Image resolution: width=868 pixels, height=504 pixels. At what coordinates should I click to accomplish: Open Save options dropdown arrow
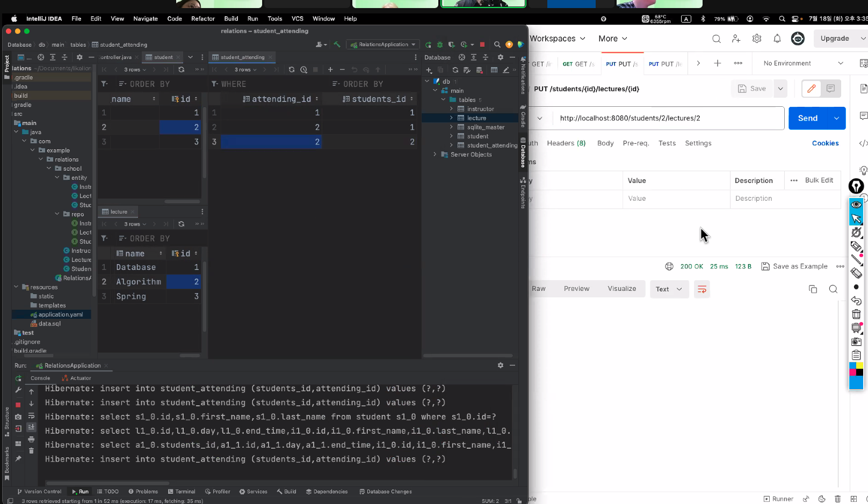[780, 89]
